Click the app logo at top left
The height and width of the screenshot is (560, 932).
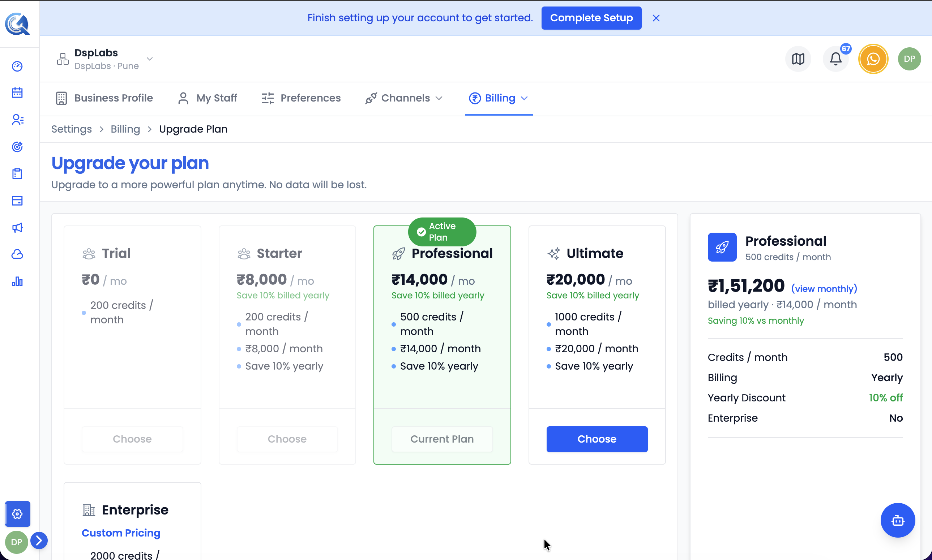click(17, 24)
